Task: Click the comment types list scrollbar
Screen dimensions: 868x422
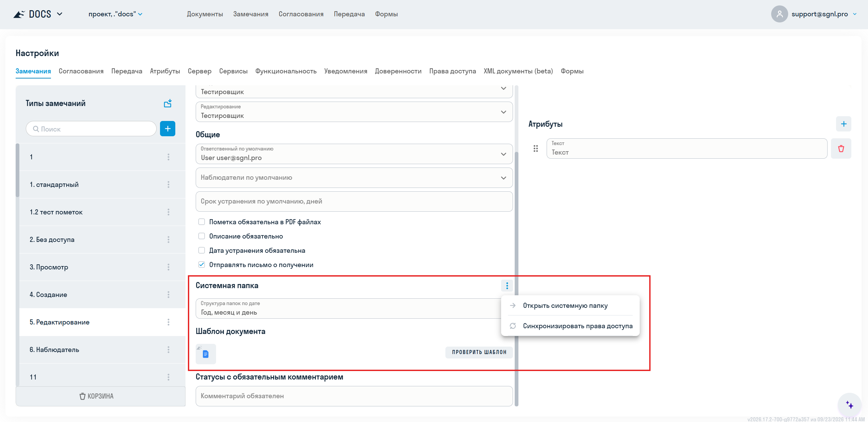Action: click(17, 170)
